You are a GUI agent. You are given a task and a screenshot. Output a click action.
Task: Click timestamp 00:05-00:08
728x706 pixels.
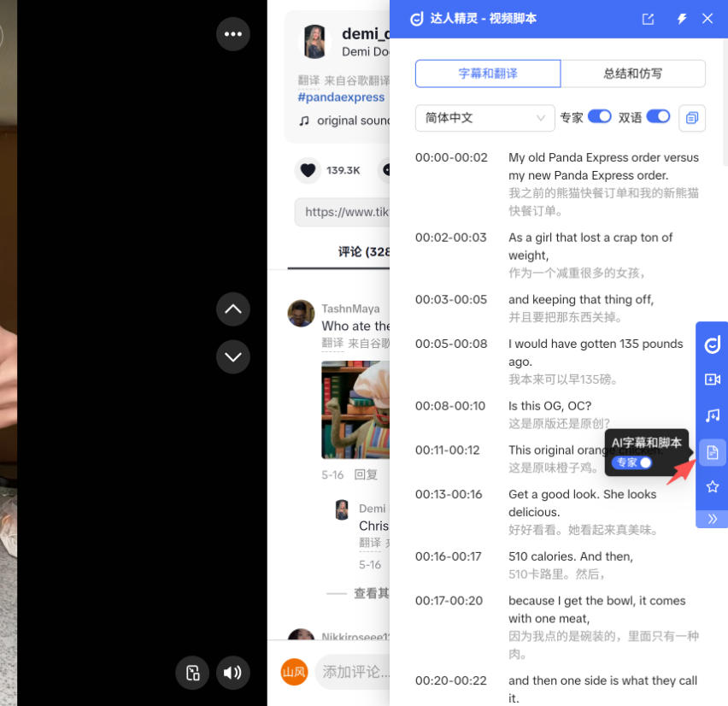click(451, 344)
